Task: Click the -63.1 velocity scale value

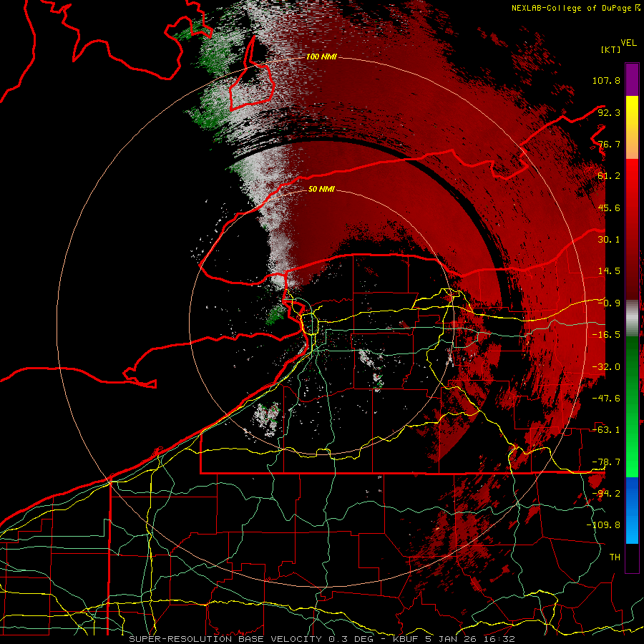Action: pos(606,430)
